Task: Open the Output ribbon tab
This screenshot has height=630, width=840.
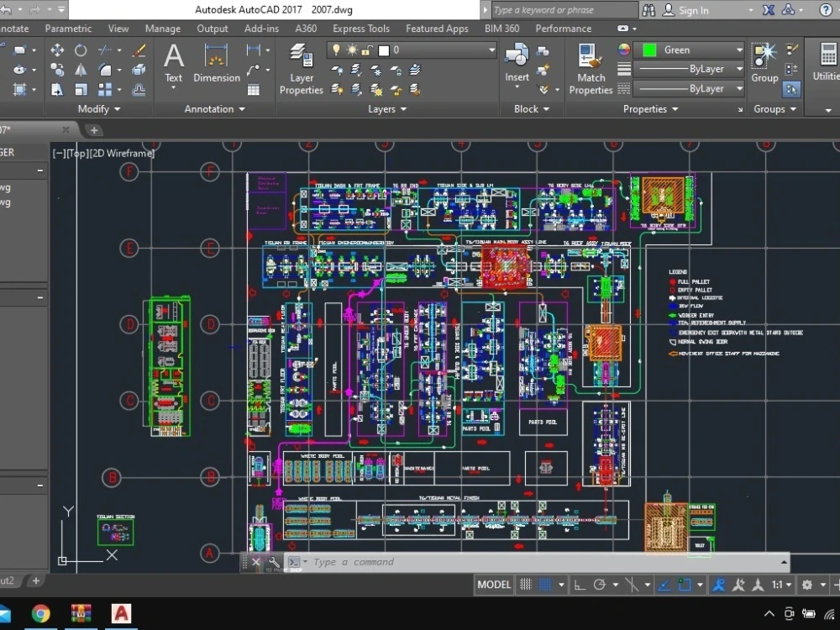Action: [213, 29]
